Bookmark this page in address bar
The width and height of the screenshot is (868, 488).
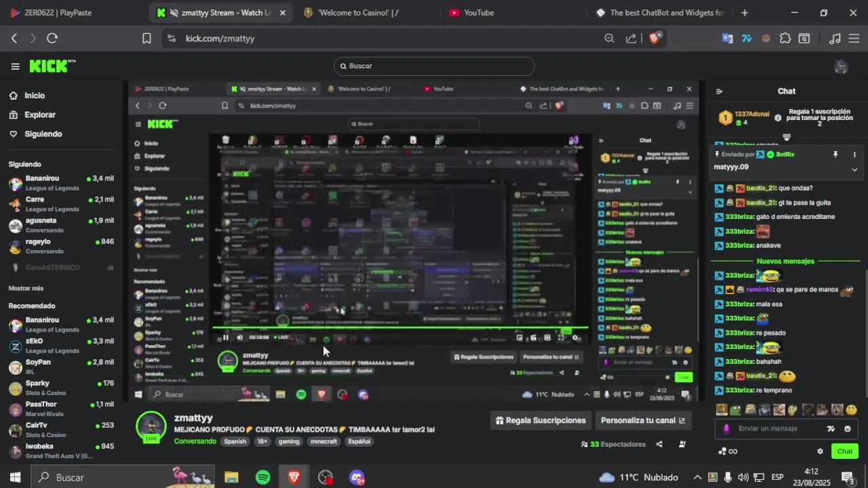click(146, 39)
